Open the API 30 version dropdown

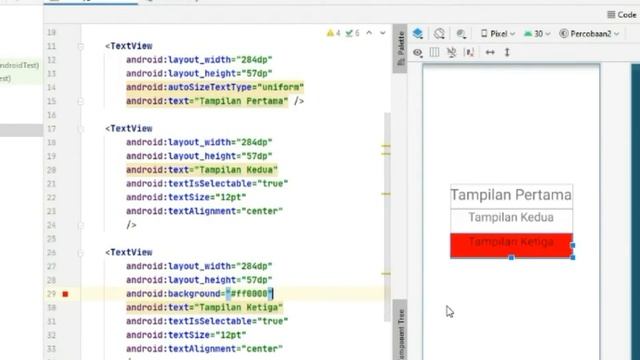coord(537,33)
